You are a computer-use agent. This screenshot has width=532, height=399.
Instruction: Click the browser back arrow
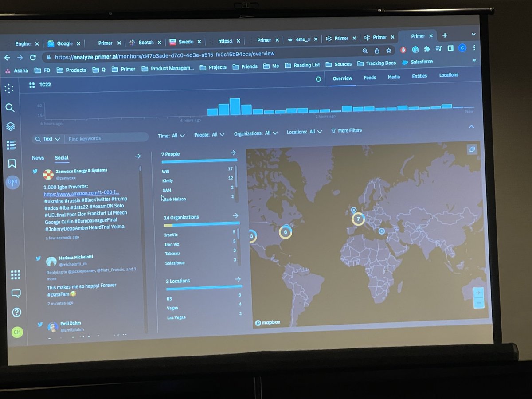coord(7,58)
